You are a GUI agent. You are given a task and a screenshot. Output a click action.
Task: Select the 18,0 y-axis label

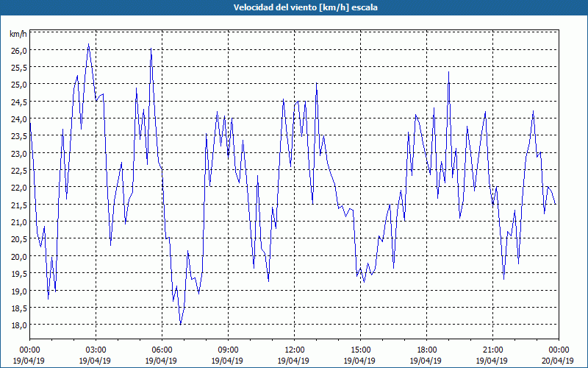tap(19, 325)
